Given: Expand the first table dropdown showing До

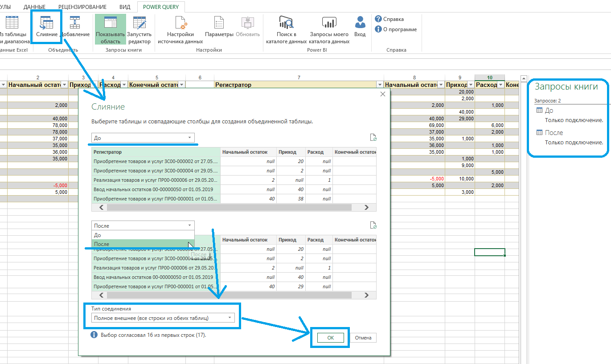Looking at the screenshot, I should [143, 138].
